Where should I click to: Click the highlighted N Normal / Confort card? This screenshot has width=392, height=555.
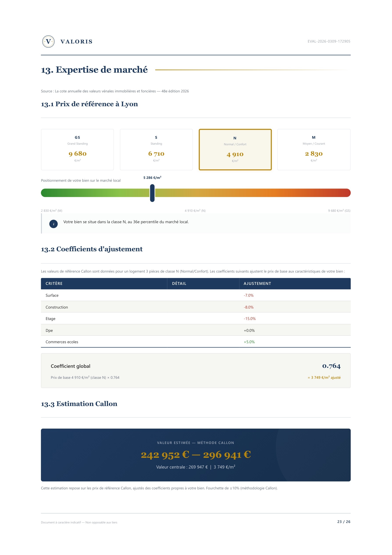tap(235, 149)
